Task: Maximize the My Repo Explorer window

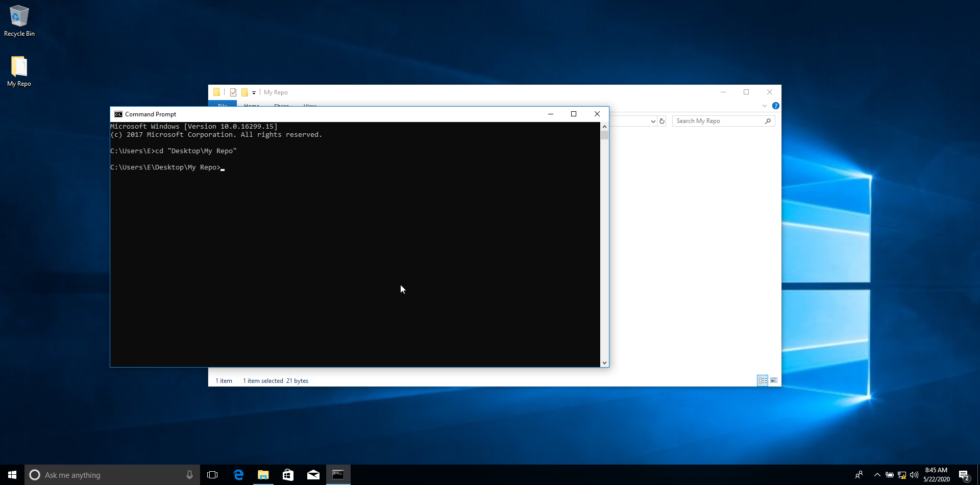Action: coord(746,92)
